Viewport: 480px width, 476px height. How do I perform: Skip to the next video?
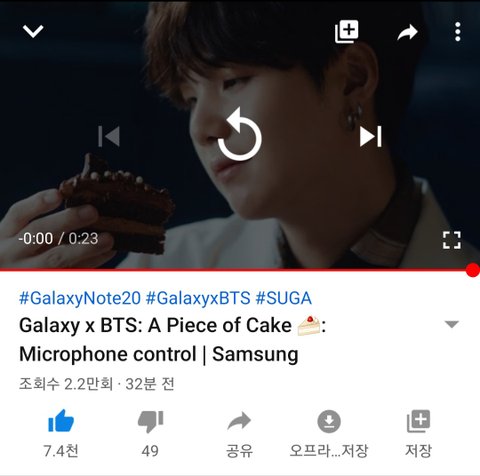pos(371,136)
